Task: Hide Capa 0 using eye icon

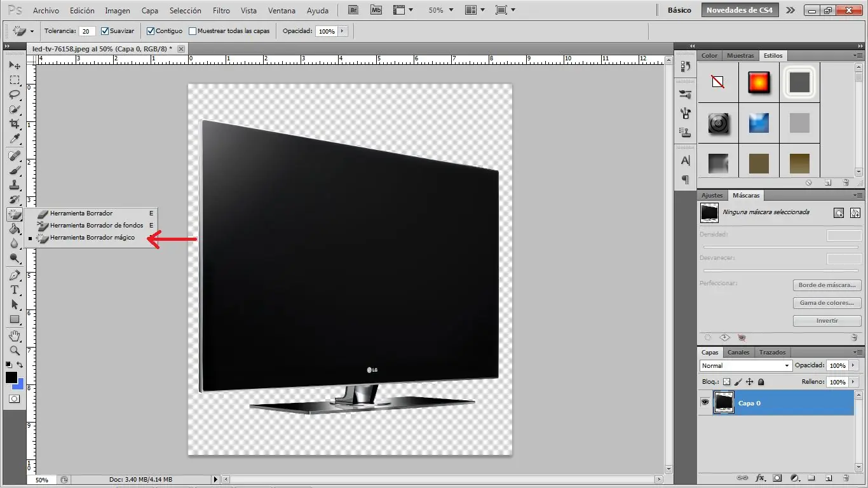Action: (705, 402)
